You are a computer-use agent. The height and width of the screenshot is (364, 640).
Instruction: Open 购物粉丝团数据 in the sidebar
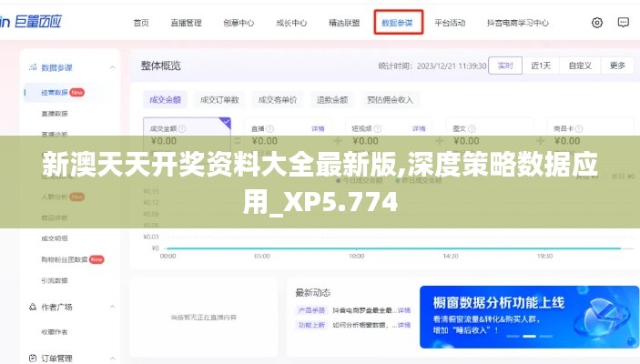(x=64, y=259)
